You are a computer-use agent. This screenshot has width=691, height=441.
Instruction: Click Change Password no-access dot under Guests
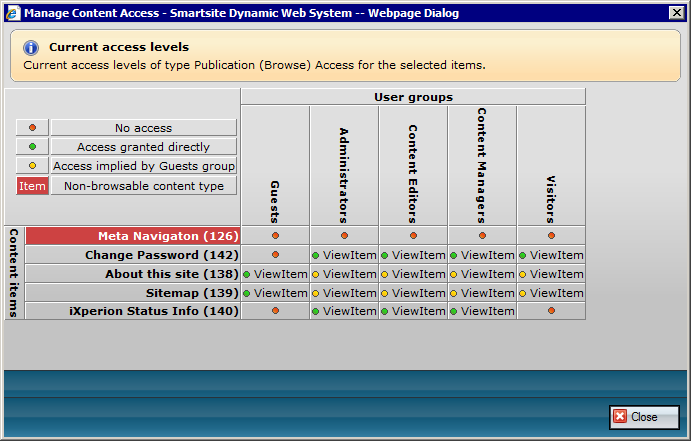coord(275,255)
